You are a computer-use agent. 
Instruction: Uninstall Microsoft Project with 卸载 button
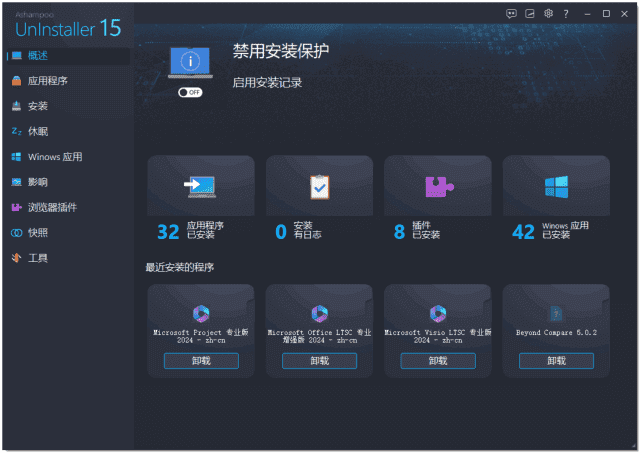click(201, 361)
